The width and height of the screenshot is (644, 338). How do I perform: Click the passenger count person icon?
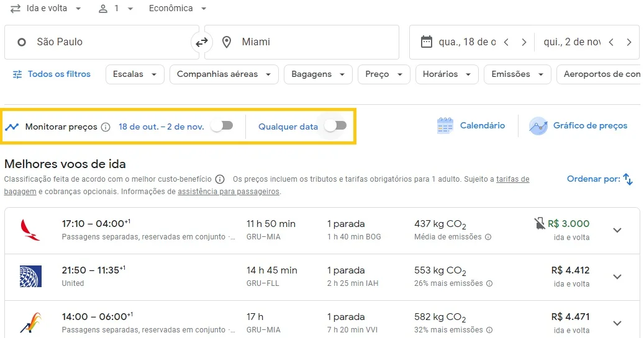coord(103,9)
